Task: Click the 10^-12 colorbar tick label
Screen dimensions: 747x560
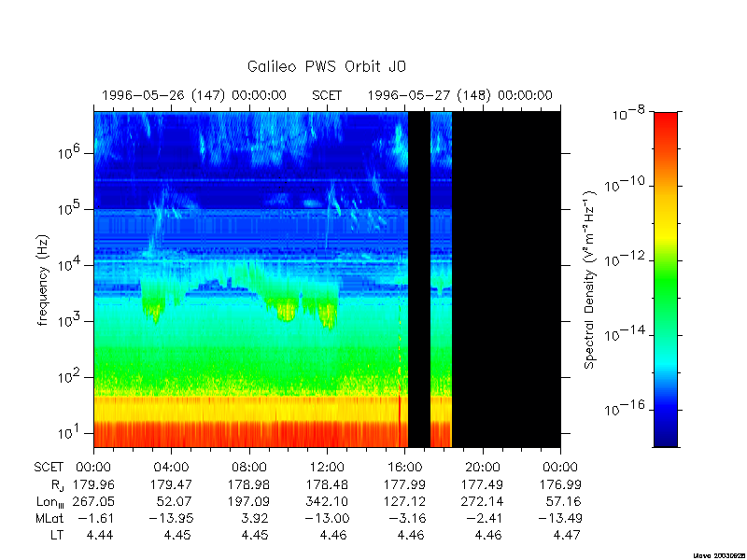Action: tap(626, 259)
